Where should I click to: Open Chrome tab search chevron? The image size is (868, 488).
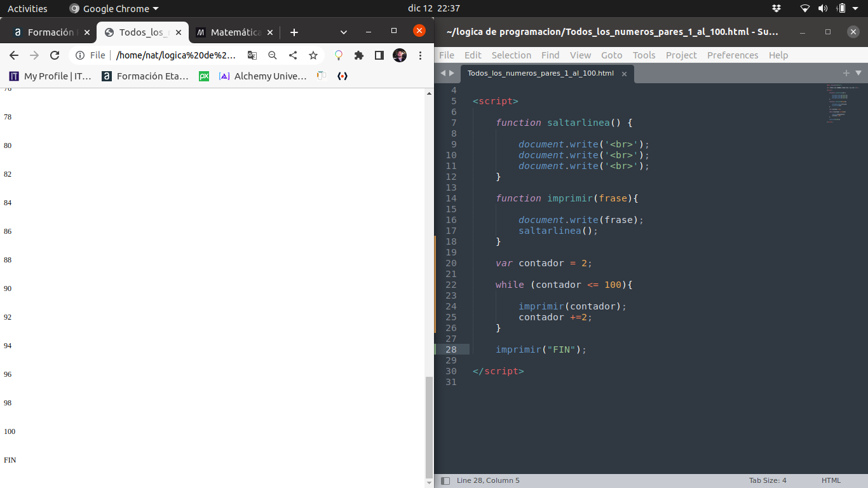(x=344, y=32)
